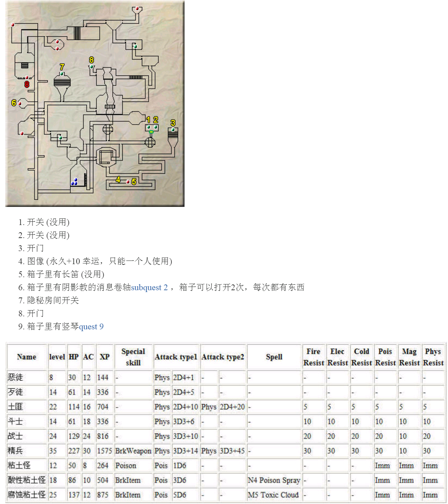Click the Spell column header
The width and height of the screenshot is (448, 504).
tap(274, 357)
